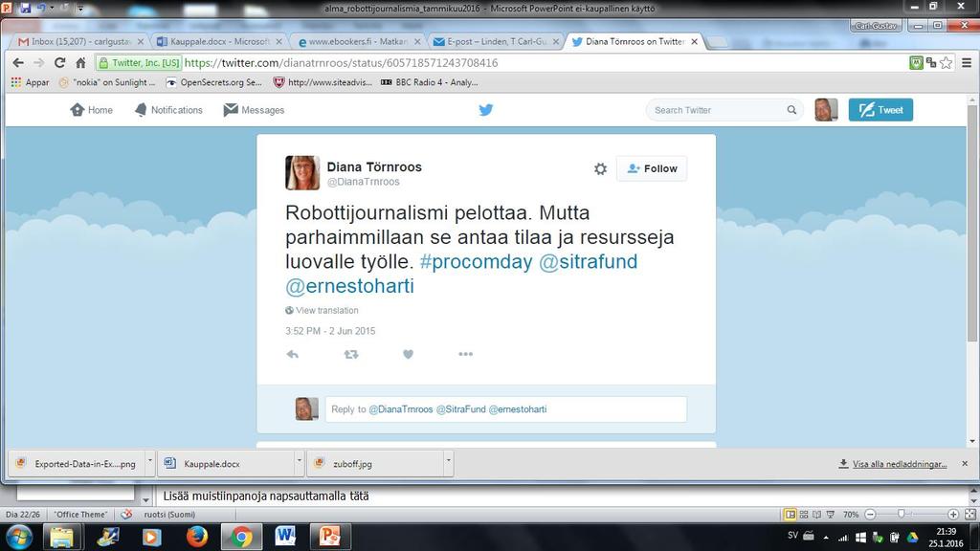Image resolution: width=980 pixels, height=551 pixels.
Task: Open Twitter Messages
Action: (x=254, y=110)
